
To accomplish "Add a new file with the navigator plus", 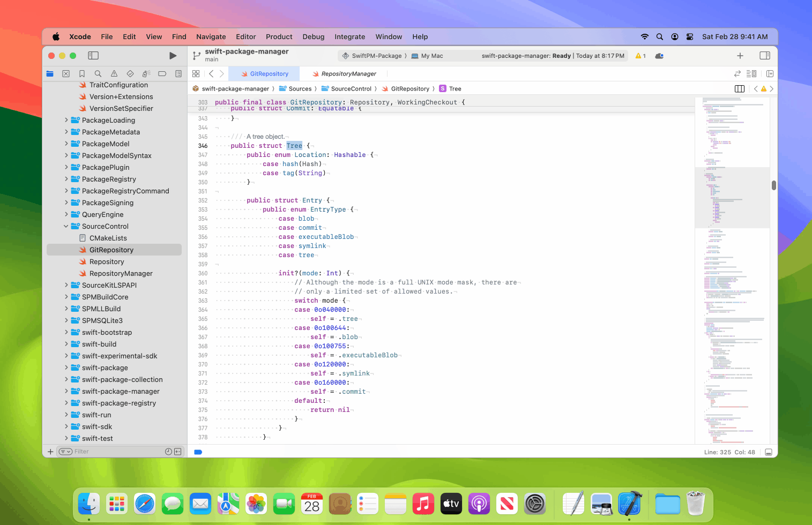I will coord(50,452).
